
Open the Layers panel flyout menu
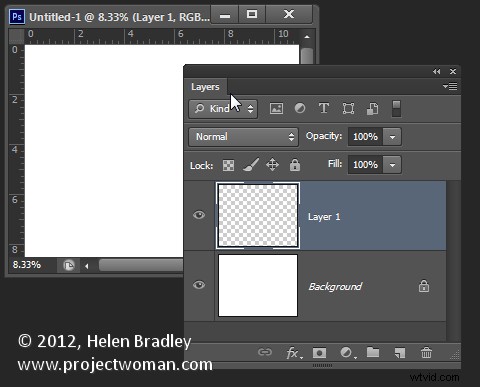click(x=450, y=87)
